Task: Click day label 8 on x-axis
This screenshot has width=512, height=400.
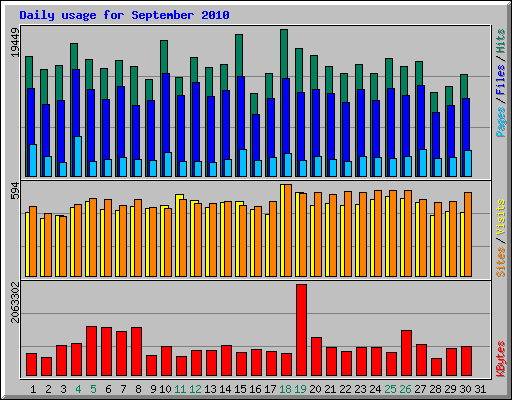Action: click(x=138, y=389)
